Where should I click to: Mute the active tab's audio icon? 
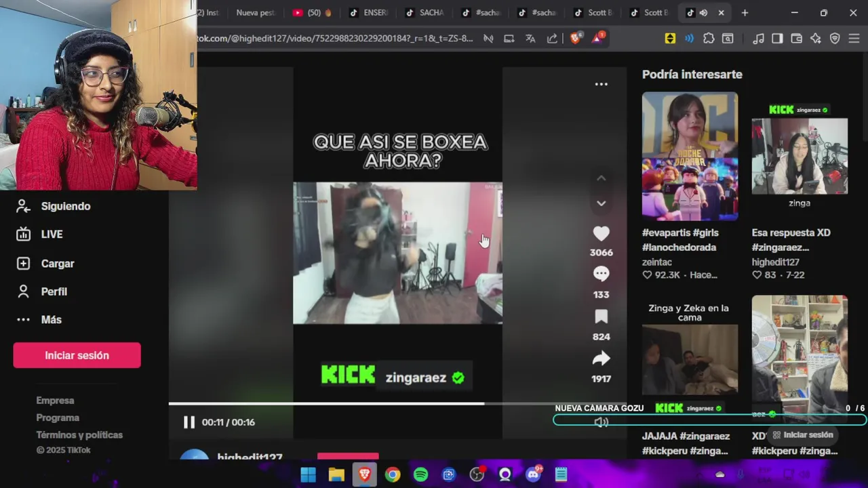coord(703,12)
